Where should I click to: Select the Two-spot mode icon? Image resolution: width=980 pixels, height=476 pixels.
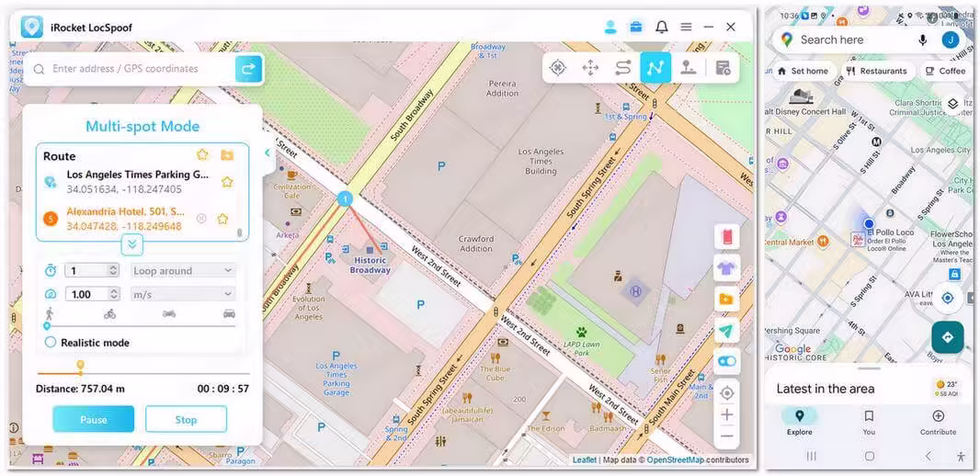coord(623,68)
